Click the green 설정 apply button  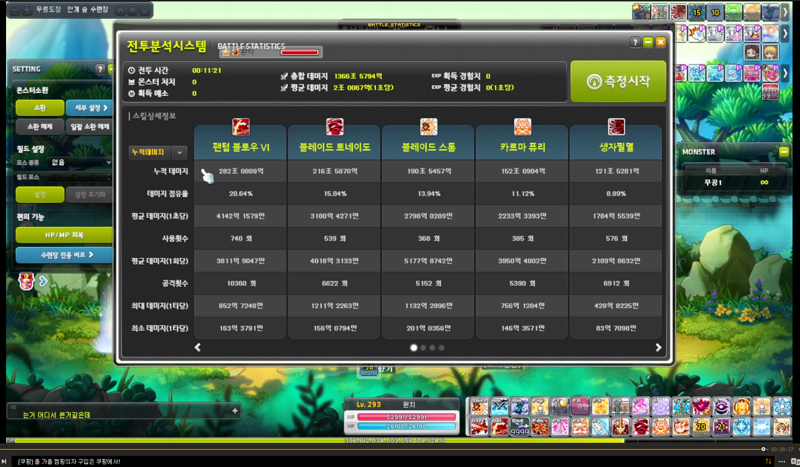[40, 194]
